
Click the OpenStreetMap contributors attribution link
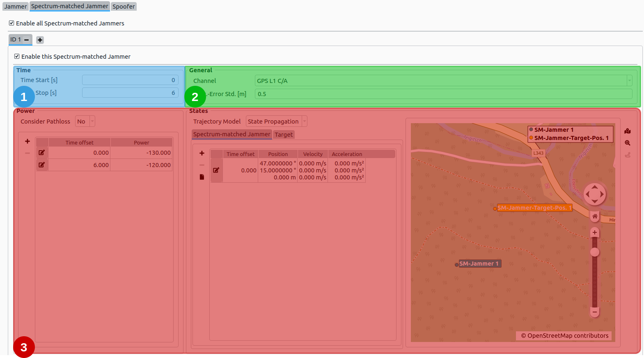click(x=565, y=335)
